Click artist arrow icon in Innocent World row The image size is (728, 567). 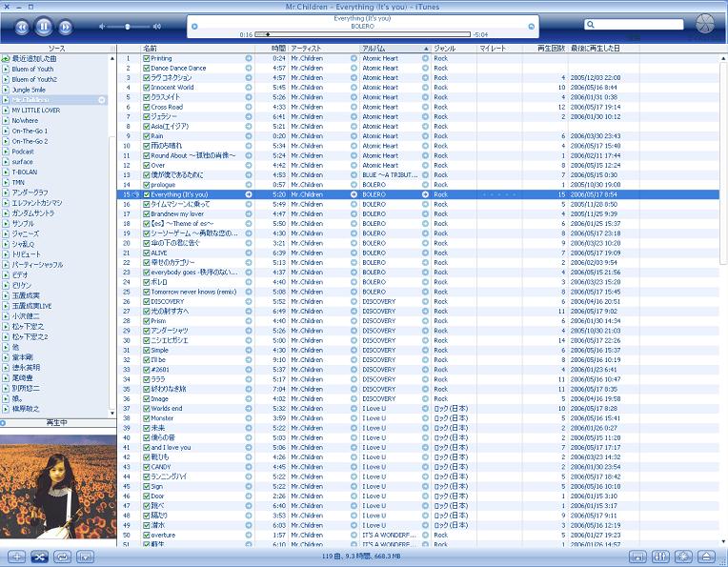pyautogui.click(x=354, y=88)
